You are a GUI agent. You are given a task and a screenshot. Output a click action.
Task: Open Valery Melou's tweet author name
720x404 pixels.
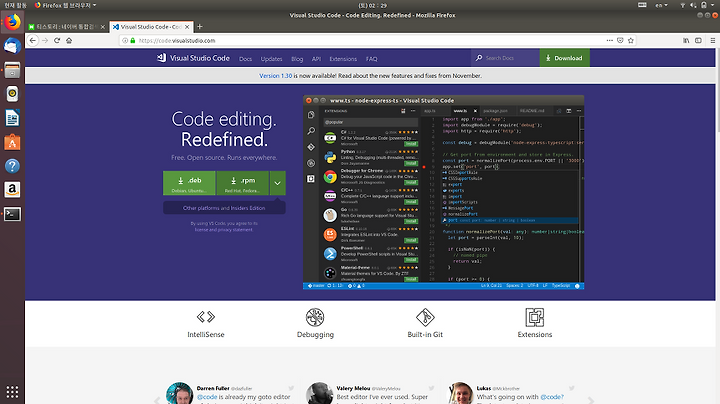353,388
